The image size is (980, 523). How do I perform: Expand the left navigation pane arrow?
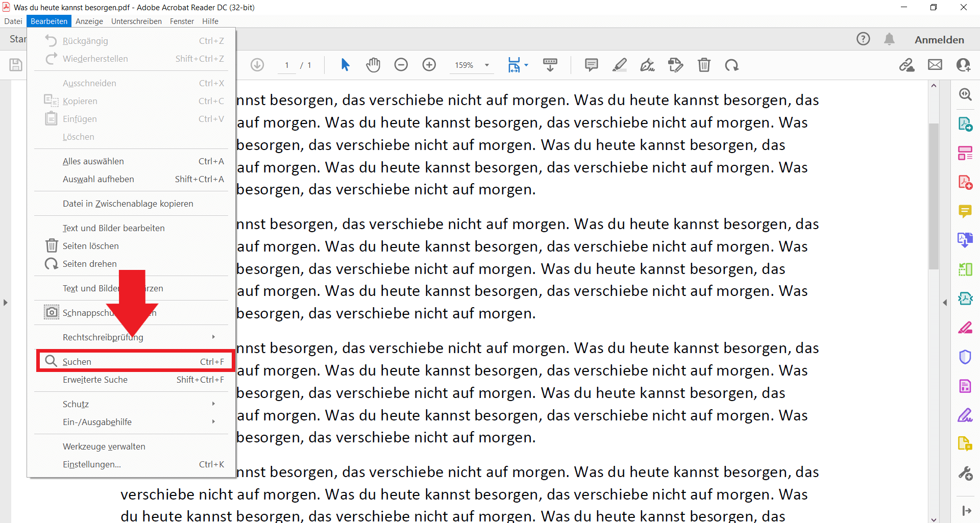[x=5, y=303]
